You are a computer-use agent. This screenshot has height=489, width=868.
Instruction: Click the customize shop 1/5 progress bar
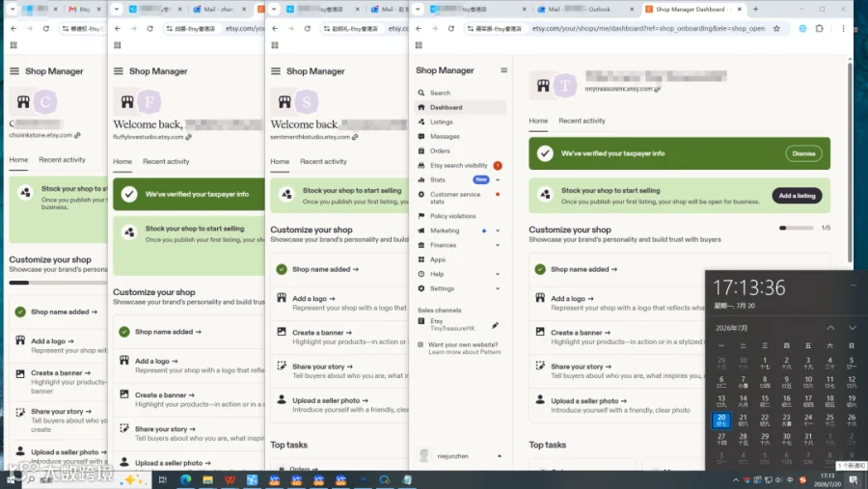tap(796, 228)
